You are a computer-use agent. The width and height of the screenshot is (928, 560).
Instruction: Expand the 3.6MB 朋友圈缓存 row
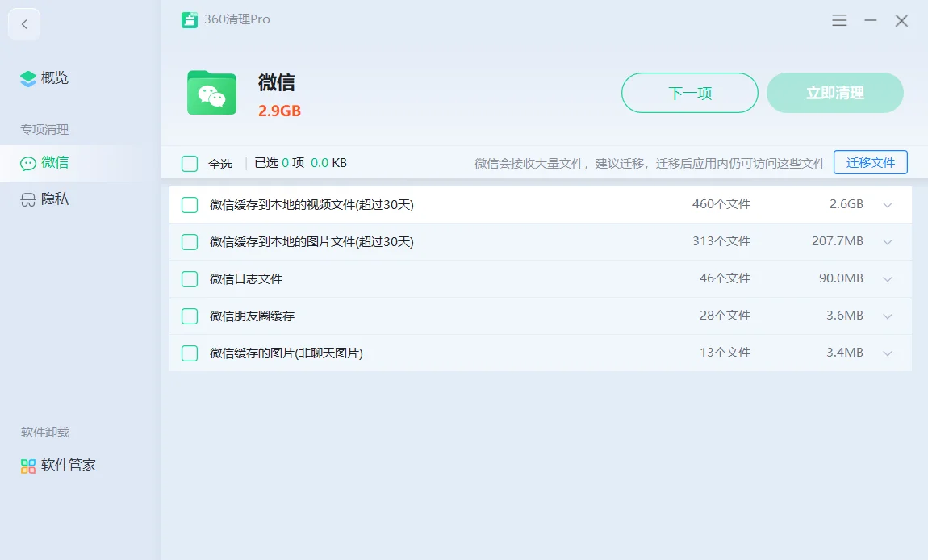coord(888,316)
